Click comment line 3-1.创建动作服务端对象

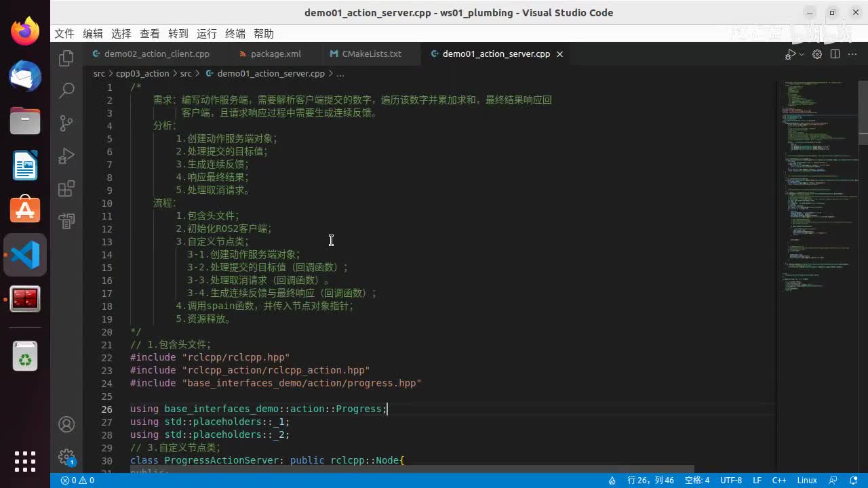(243, 255)
